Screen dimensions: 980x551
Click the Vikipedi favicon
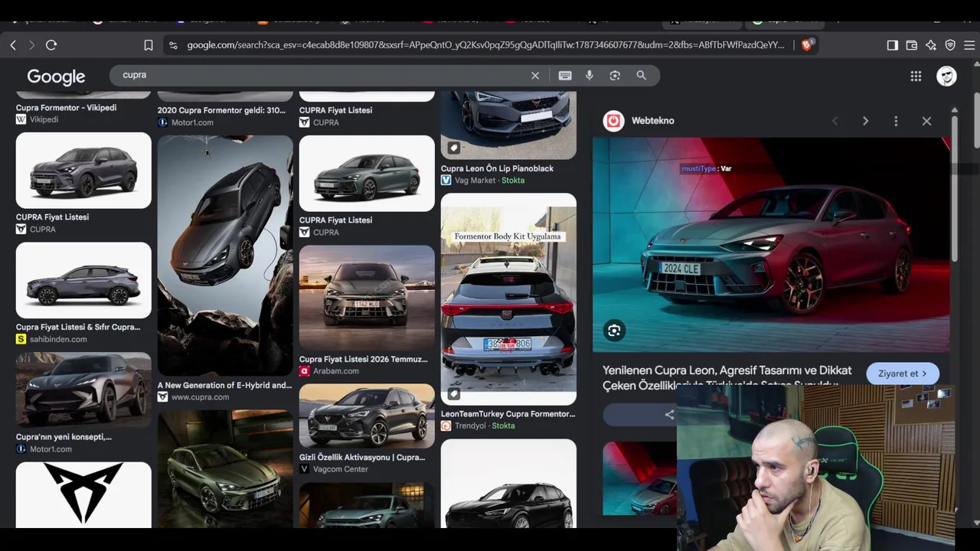pyautogui.click(x=21, y=119)
